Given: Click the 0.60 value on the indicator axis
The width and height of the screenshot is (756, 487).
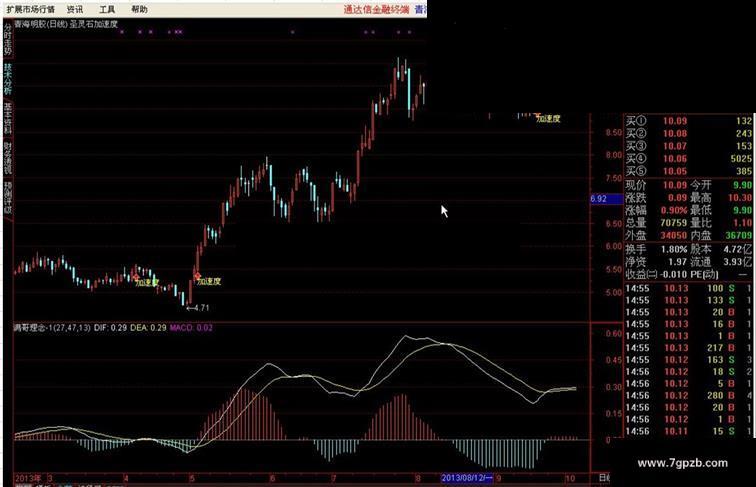Looking at the screenshot, I should tap(614, 334).
